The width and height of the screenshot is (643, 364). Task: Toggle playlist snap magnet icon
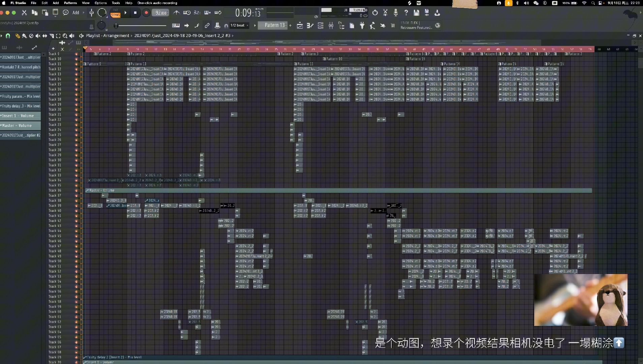click(x=8, y=36)
